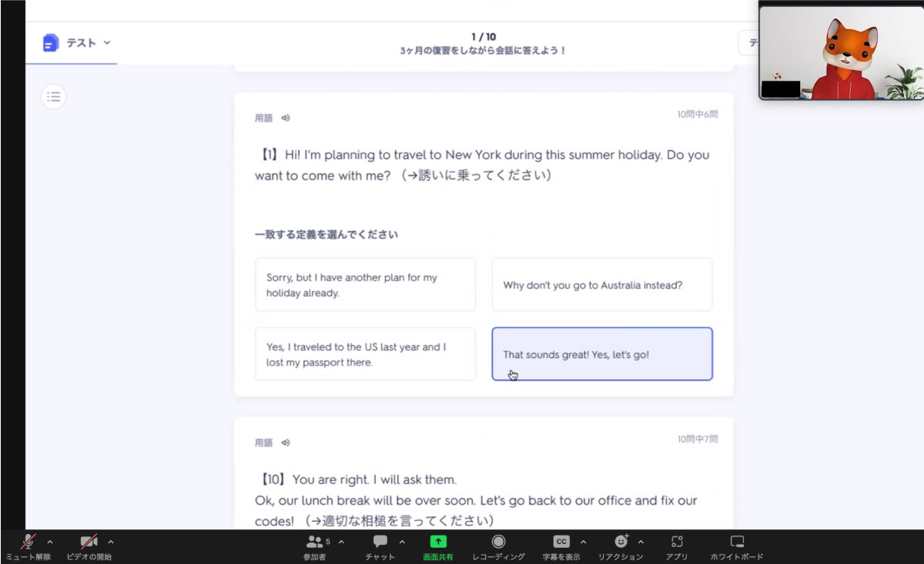This screenshot has height=564, width=924.
Task: Expand caption options arrow next to CC
Action: point(583,542)
